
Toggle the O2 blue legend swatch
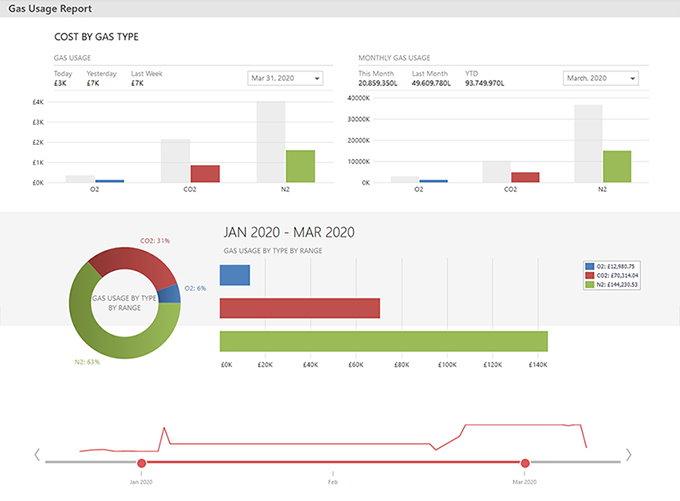(x=589, y=267)
